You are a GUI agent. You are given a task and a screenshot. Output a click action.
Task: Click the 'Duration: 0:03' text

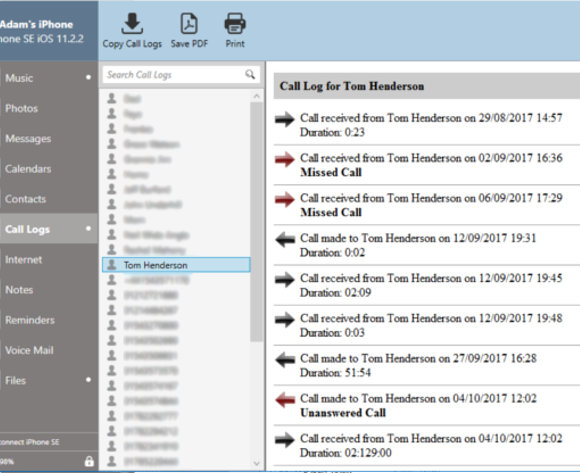tap(332, 332)
